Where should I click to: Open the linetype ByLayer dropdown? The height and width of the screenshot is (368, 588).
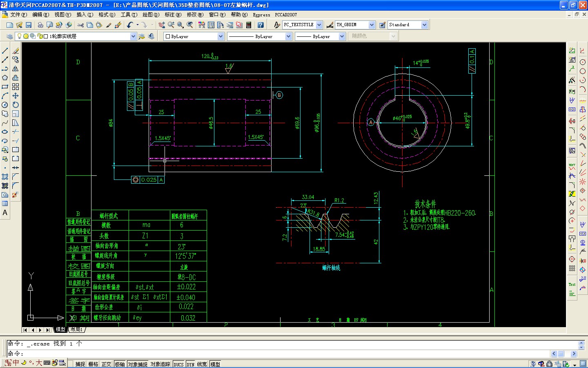[x=288, y=36]
